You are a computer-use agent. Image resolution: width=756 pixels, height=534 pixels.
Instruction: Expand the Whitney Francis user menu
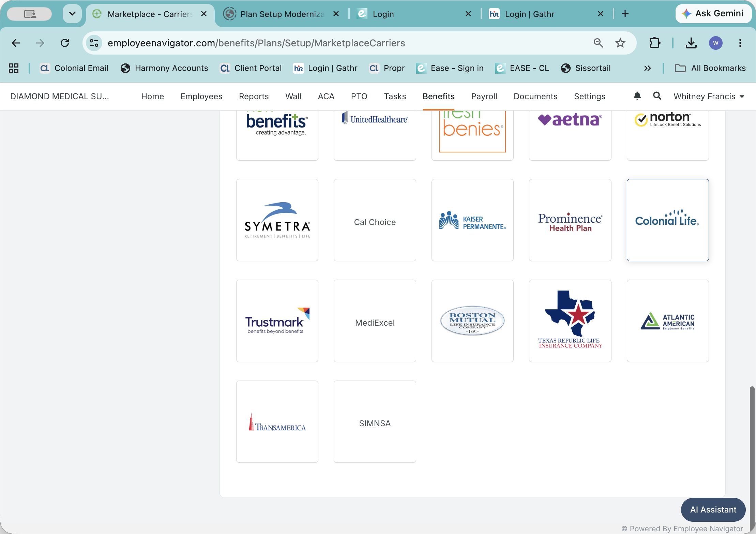(x=709, y=97)
